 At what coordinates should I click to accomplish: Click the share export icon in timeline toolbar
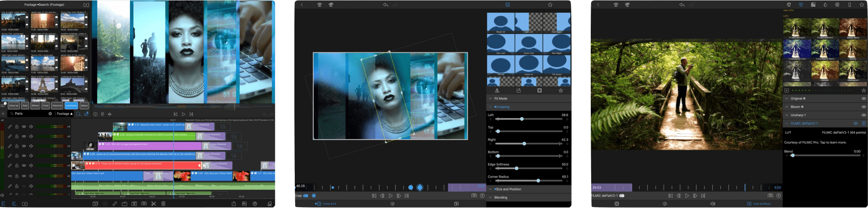point(234,204)
